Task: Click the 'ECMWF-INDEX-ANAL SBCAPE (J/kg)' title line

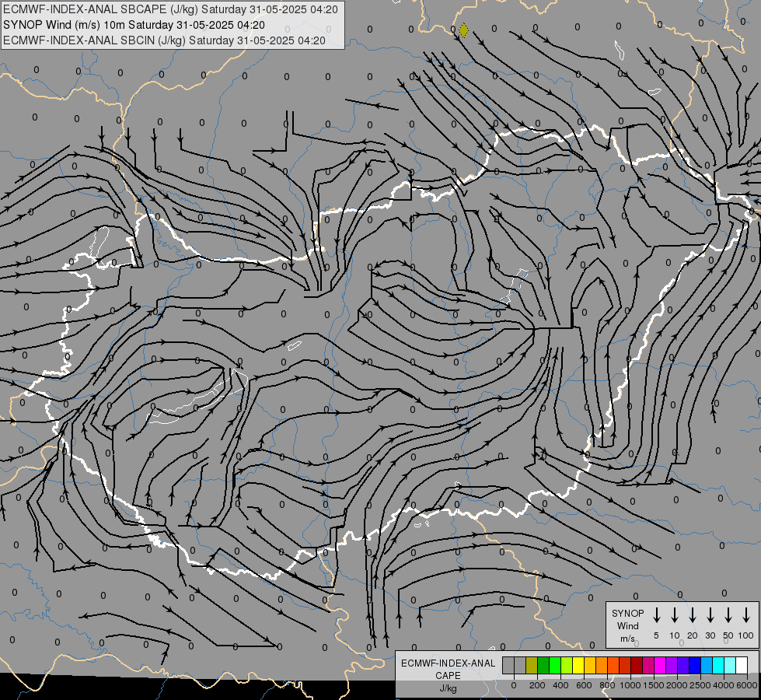Action: click(170, 9)
